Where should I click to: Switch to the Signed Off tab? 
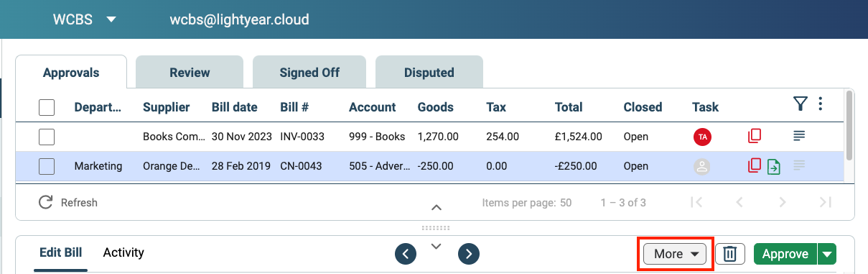click(x=309, y=73)
